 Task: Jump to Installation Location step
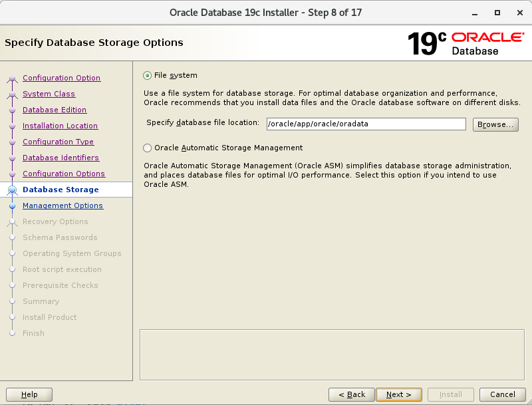pos(60,126)
